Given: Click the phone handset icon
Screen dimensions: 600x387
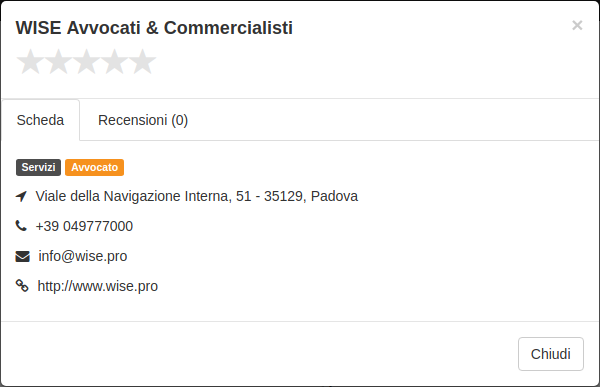Looking at the screenshot, I should [x=21, y=226].
